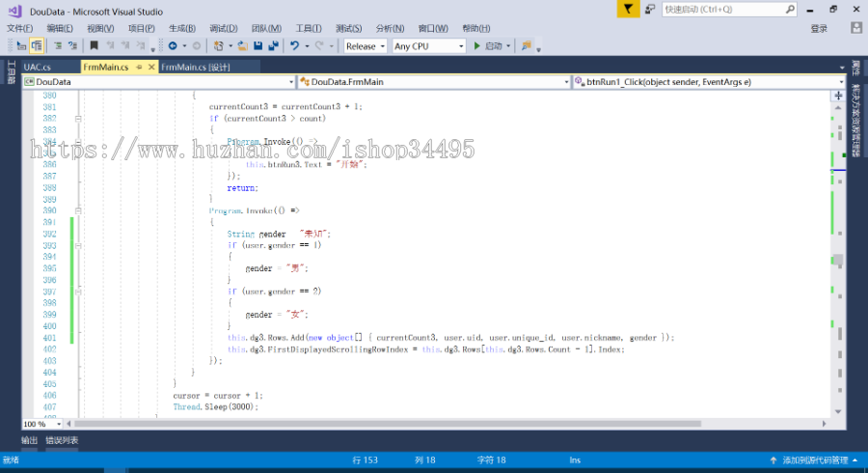Expand the start button dropdown arrow
The image size is (868, 473).
508,46
